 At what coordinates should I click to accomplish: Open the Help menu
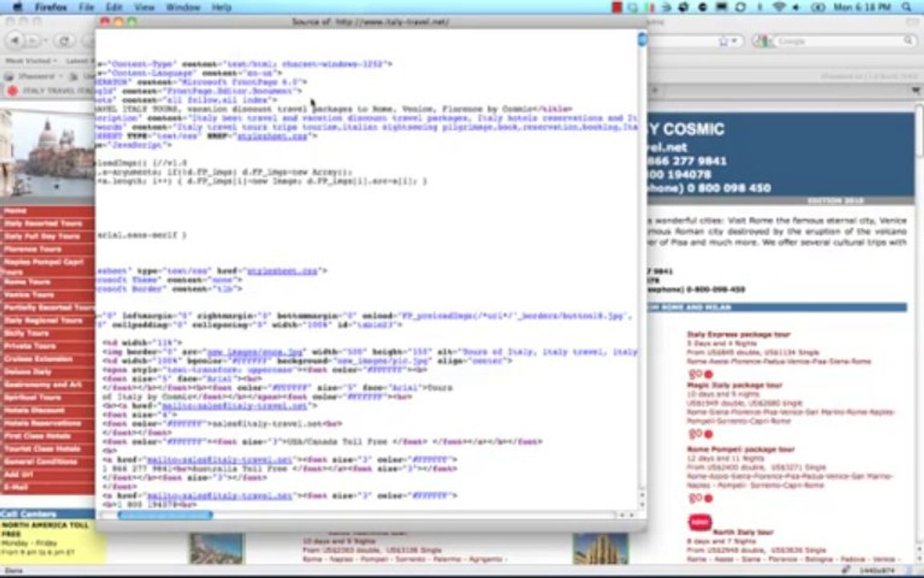pyautogui.click(x=221, y=7)
